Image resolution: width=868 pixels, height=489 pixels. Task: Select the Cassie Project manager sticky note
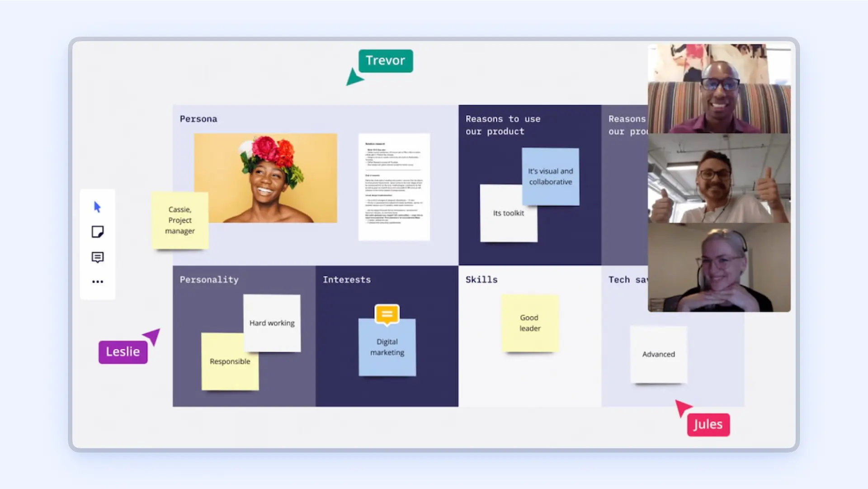[179, 220]
